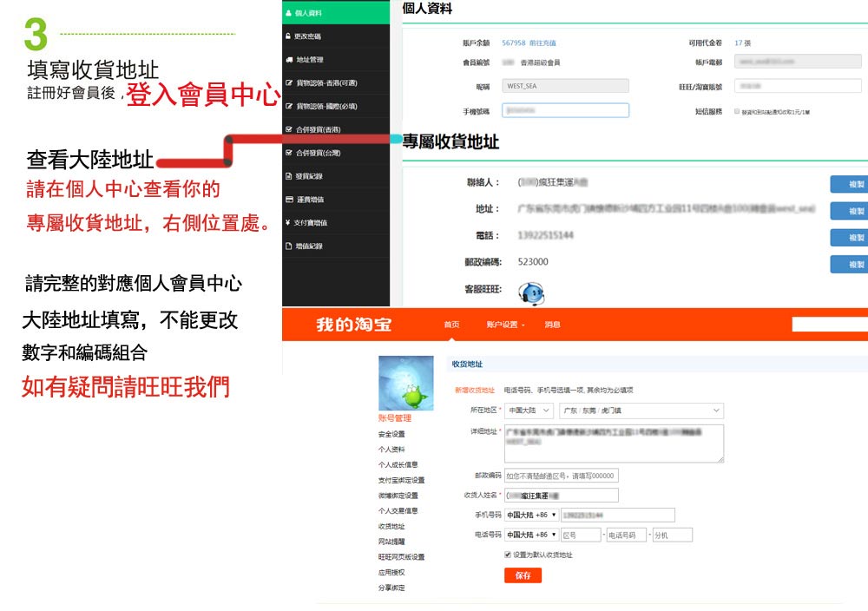Click the document icon beside 發貨紀錄
Viewport: 868px width, 611px height.
point(288,176)
